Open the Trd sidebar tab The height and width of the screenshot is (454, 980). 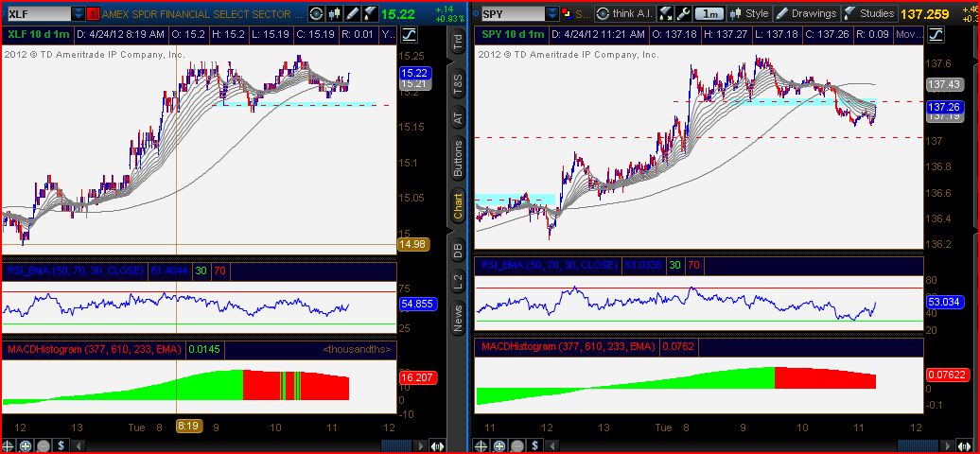point(458,42)
